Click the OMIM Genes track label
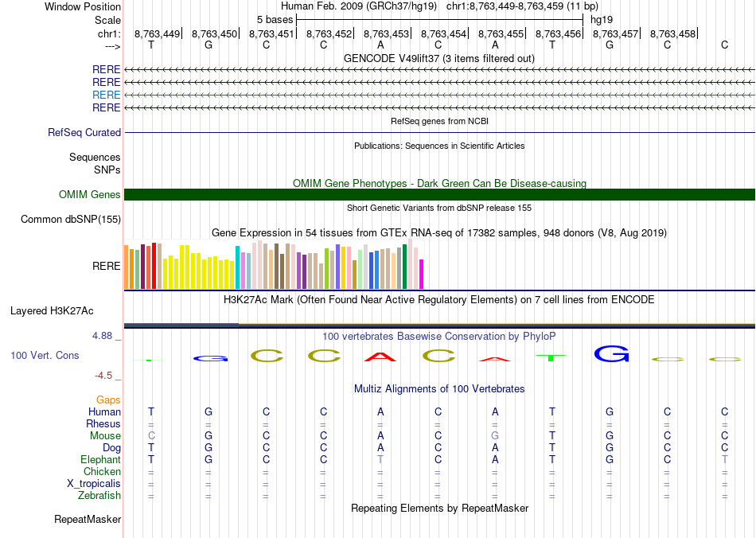756x538 pixels. (89, 194)
